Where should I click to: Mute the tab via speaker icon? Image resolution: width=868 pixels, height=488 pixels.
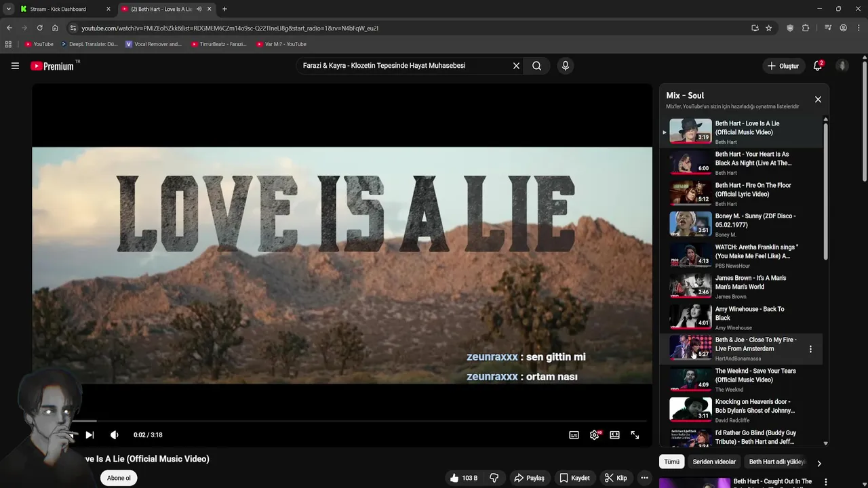(x=199, y=9)
